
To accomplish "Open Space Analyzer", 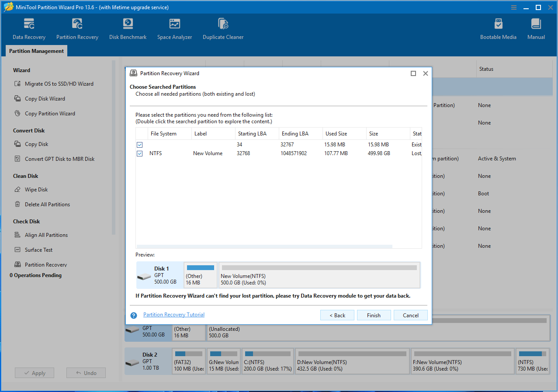I will pos(174,28).
